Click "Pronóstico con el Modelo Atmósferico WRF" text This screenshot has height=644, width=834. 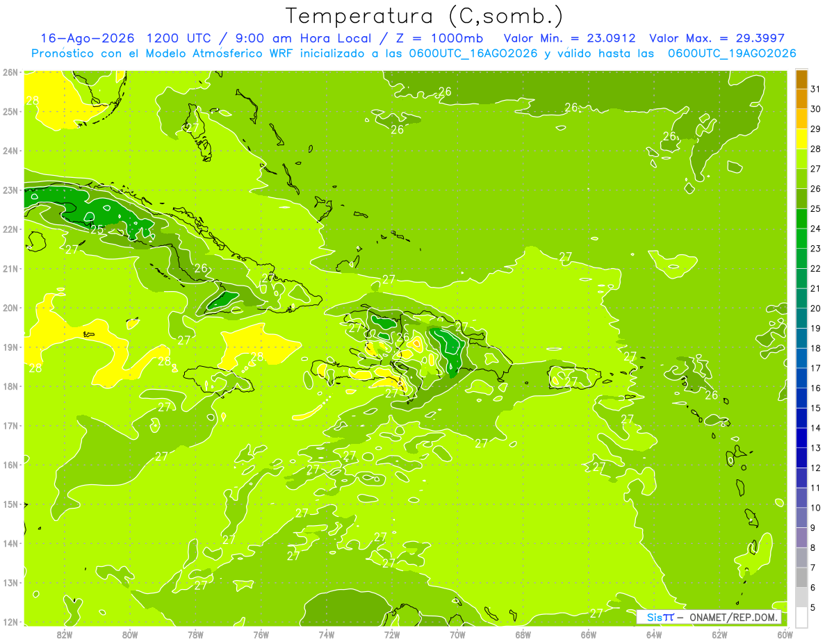tap(163, 53)
